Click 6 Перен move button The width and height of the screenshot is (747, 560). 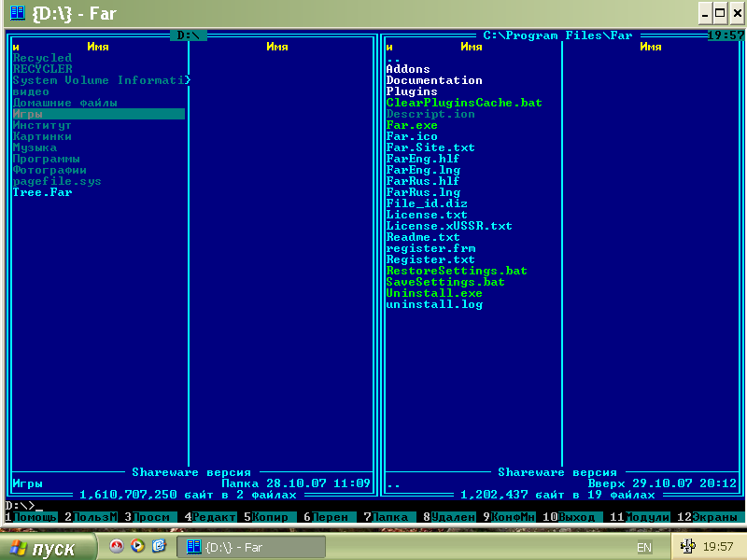tap(330, 517)
